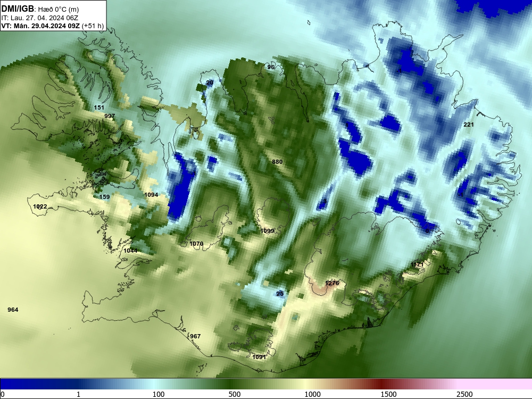Click the map value 221
532x399 pixels.
coord(469,124)
